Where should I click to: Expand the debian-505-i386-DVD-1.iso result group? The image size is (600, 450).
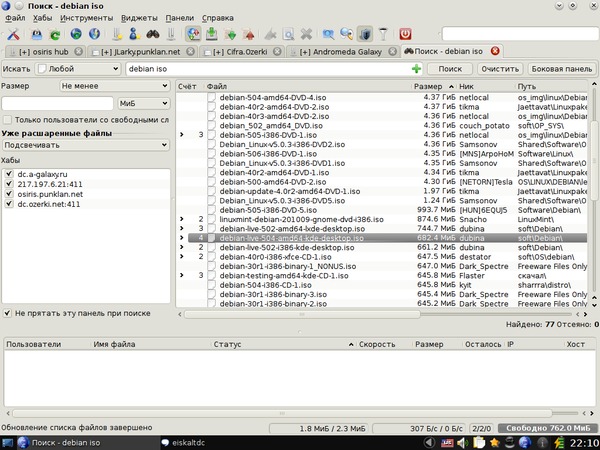181,133
